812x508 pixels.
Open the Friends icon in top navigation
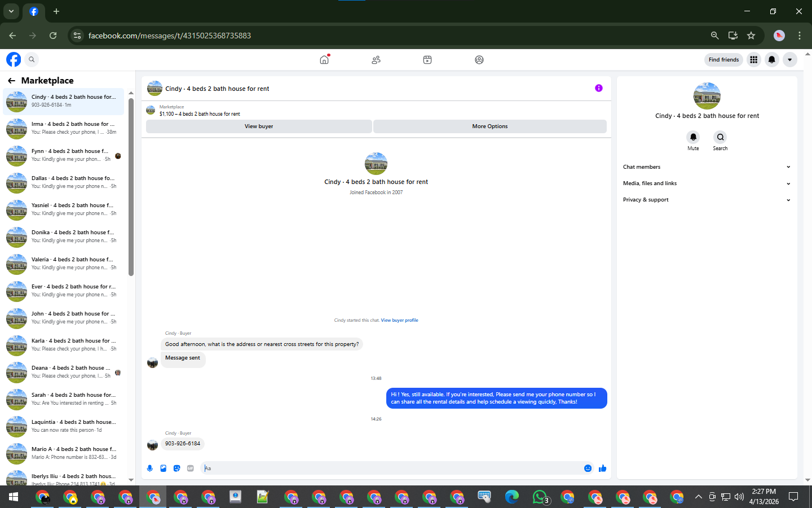(x=376, y=59)
